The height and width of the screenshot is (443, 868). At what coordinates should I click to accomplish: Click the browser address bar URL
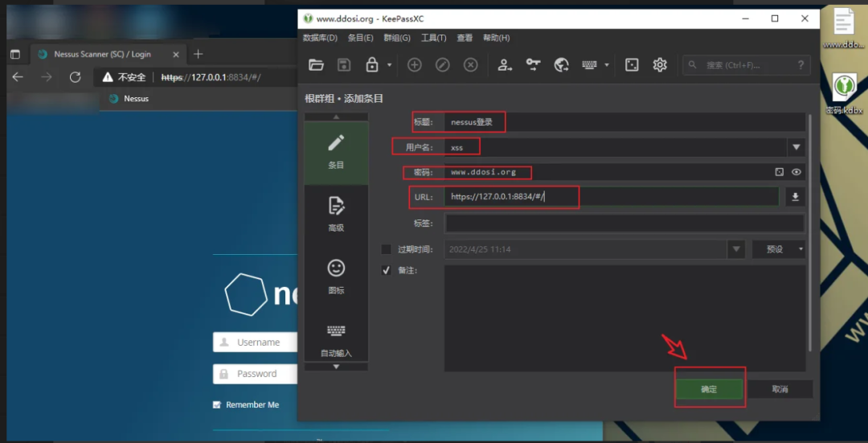(x=211, y=77)
